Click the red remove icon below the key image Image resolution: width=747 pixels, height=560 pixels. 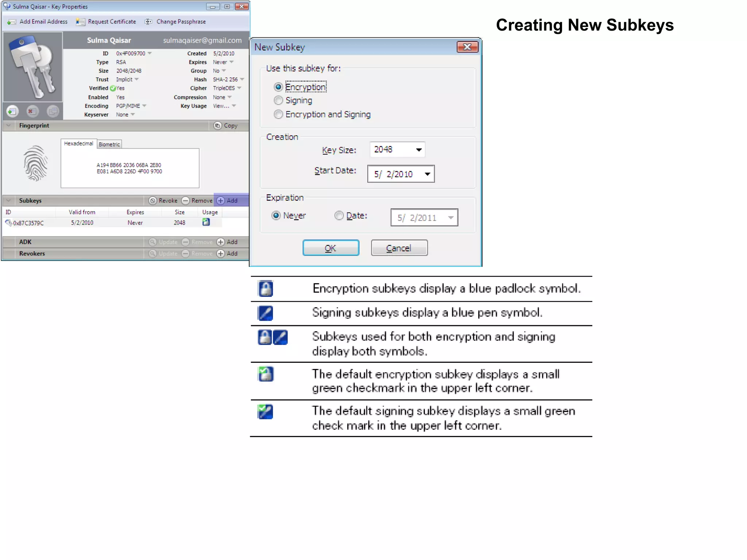click(x=32, y=111)
